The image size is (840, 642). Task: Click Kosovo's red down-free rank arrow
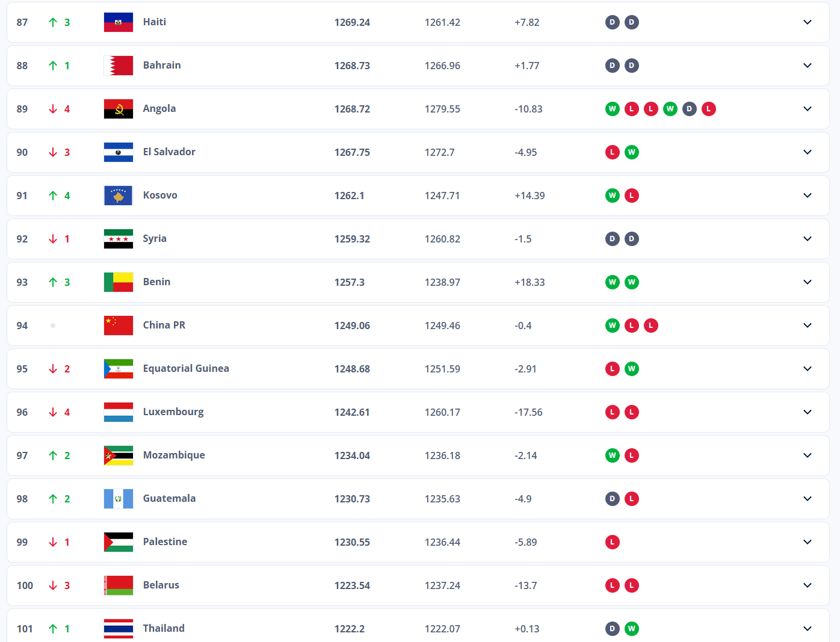pos(53,196)
